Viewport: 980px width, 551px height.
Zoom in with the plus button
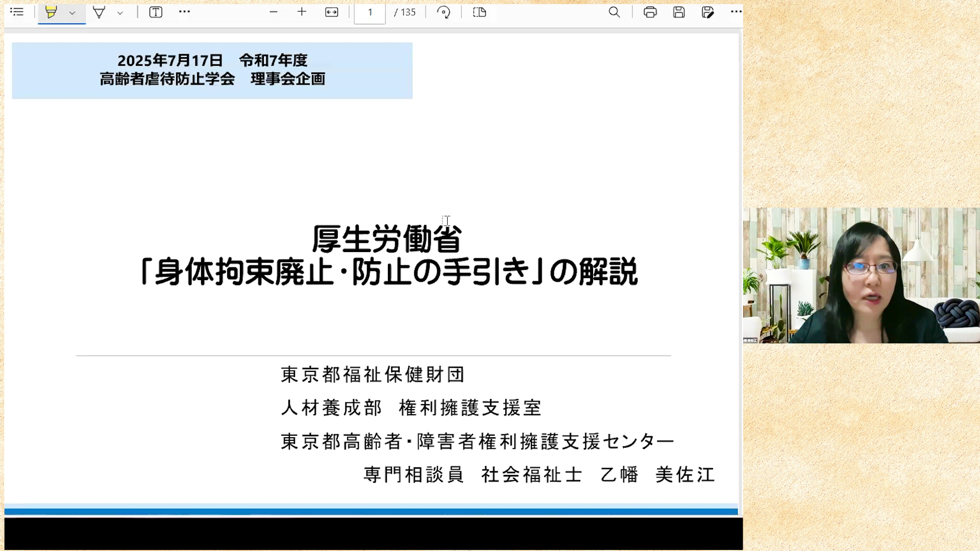(302, 12)
